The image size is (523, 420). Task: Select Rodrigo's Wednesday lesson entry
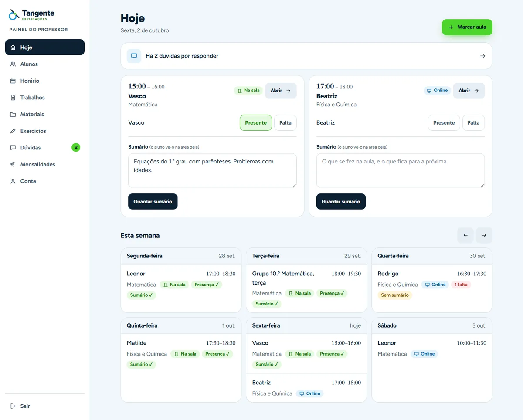[432, 284]
